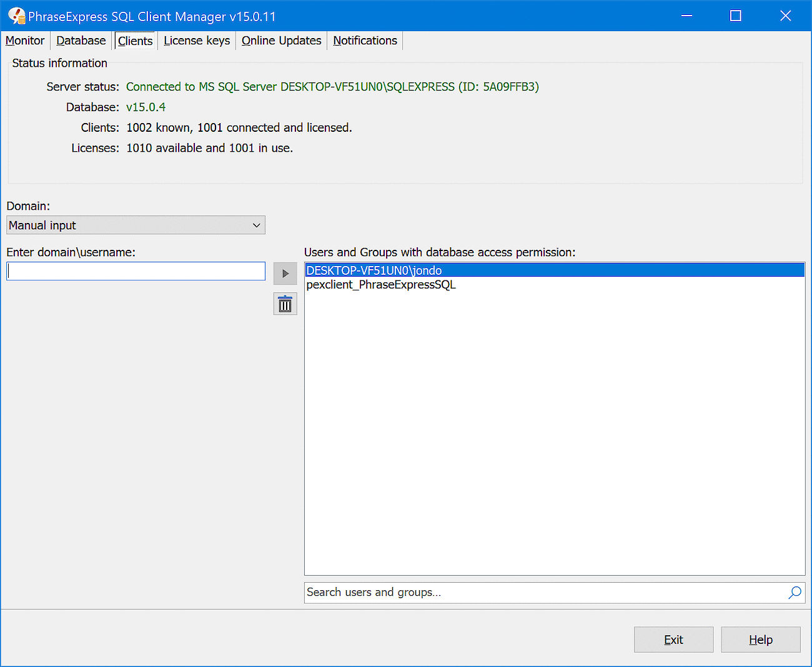This screenshot has width=812, height=667.
Task: Click the Exit button
Action: [x=673, y=640]
